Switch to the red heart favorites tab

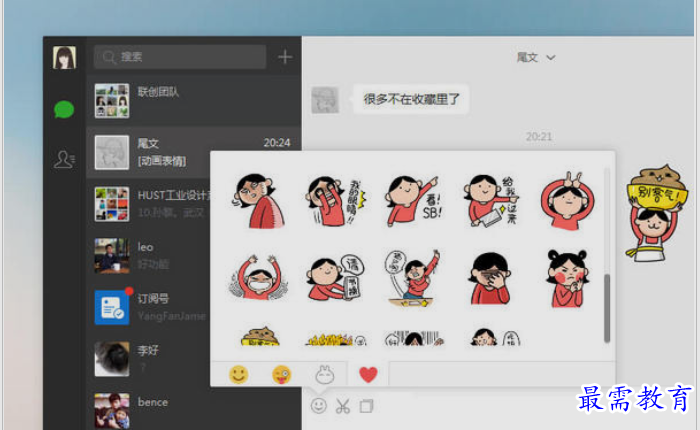(x=368, y=374)
